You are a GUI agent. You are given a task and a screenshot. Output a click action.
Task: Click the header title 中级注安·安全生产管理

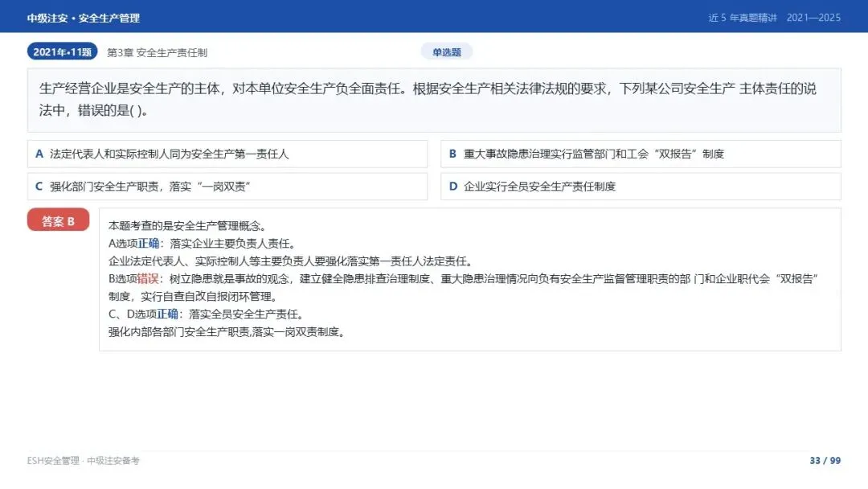click(x=84, y=18)
